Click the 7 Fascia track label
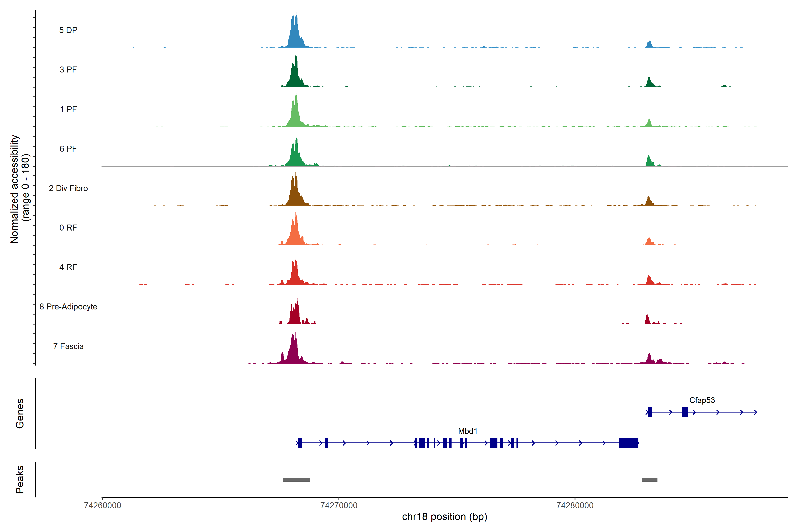The width and height of the screenshot is (798, 532). (x=68, y=346)
